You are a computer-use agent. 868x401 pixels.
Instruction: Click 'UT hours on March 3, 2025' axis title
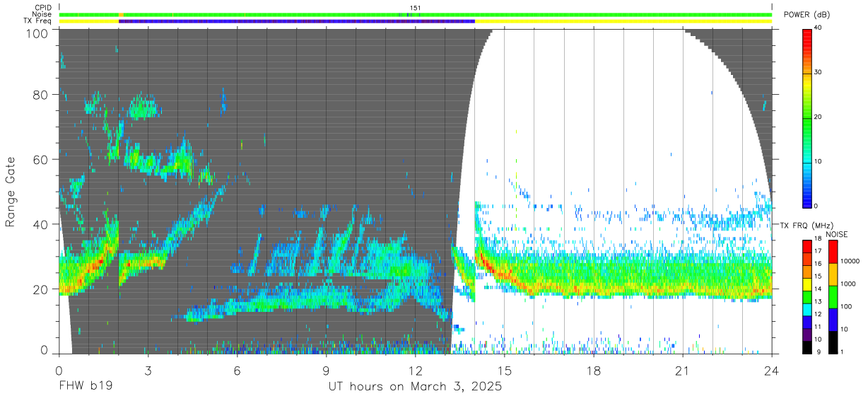pos(415,387)
